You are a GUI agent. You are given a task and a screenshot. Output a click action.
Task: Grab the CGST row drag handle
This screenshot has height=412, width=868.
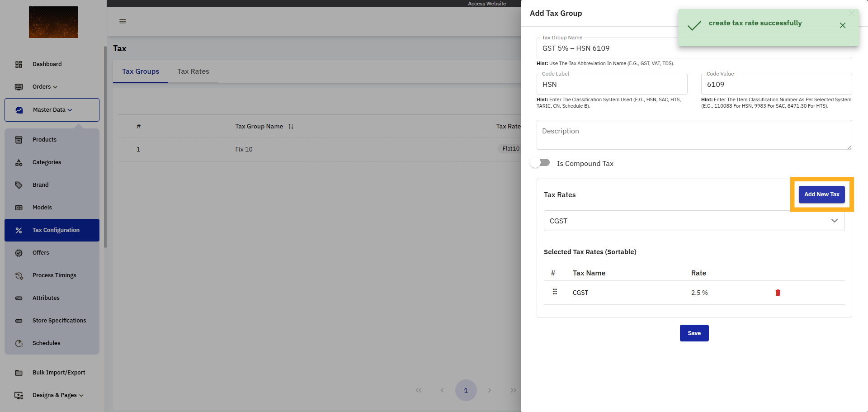click(555, 292)
